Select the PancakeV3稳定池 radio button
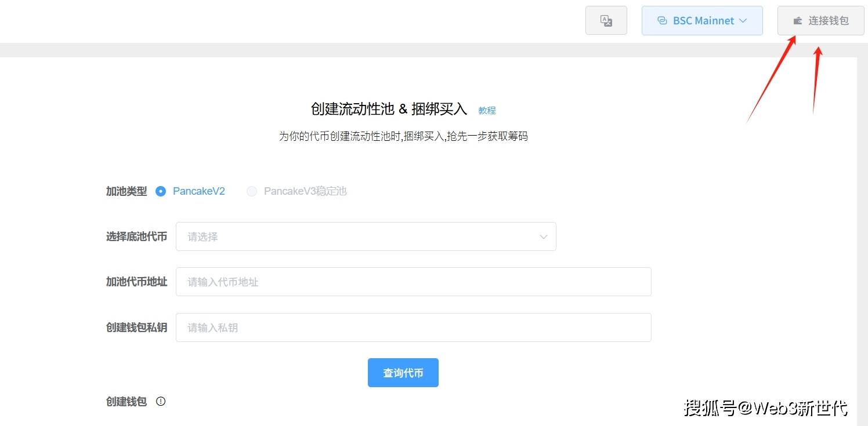Viewport: 868px width, 426px height. point(252,191)
